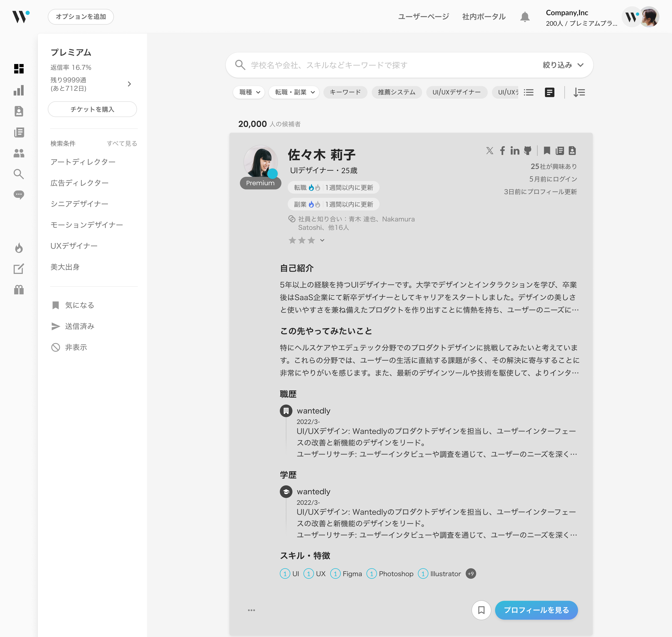Open the three-dot more menu on candidate card

click(x=251, y=610)
